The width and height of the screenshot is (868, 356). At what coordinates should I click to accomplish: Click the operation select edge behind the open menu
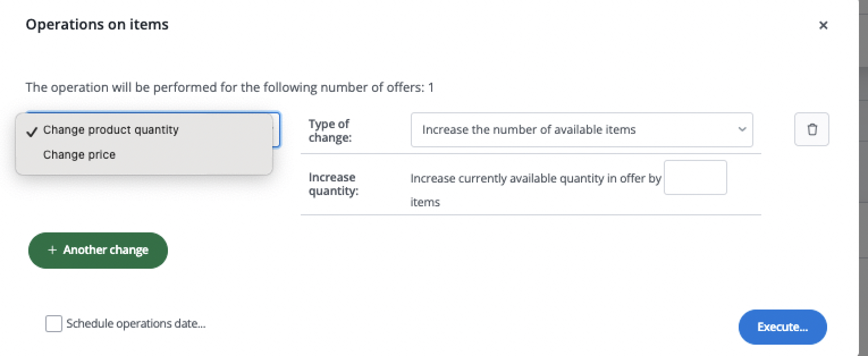point(277,129)
